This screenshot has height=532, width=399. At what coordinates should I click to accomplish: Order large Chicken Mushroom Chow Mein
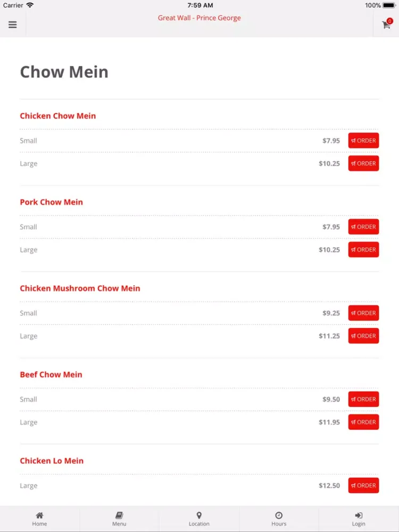(363, 336)
